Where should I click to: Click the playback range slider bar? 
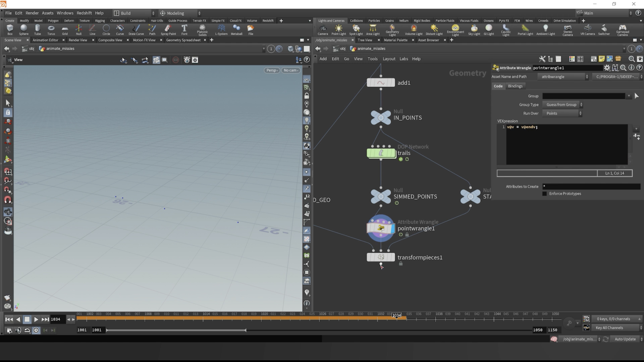[176, 330]
